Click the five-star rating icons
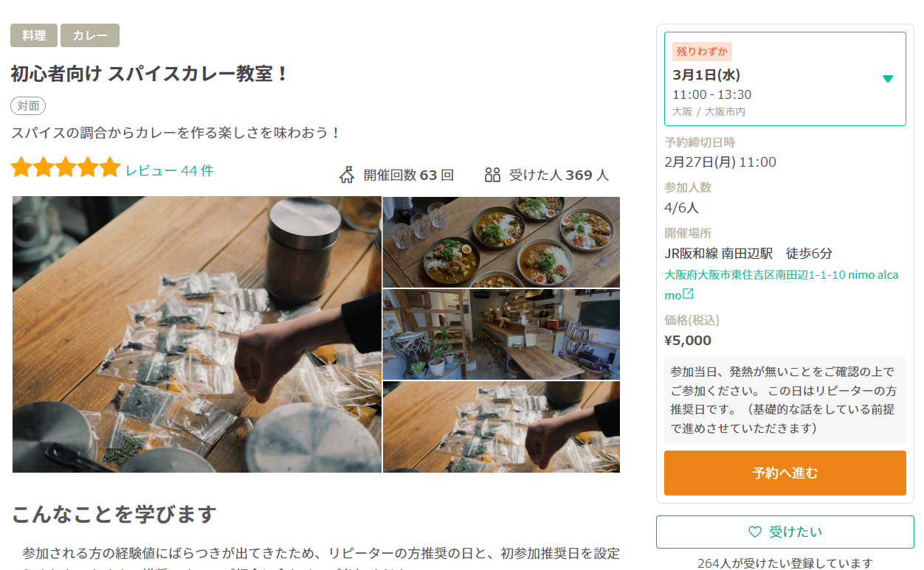924x570 pixels. (x=65, y=168)
